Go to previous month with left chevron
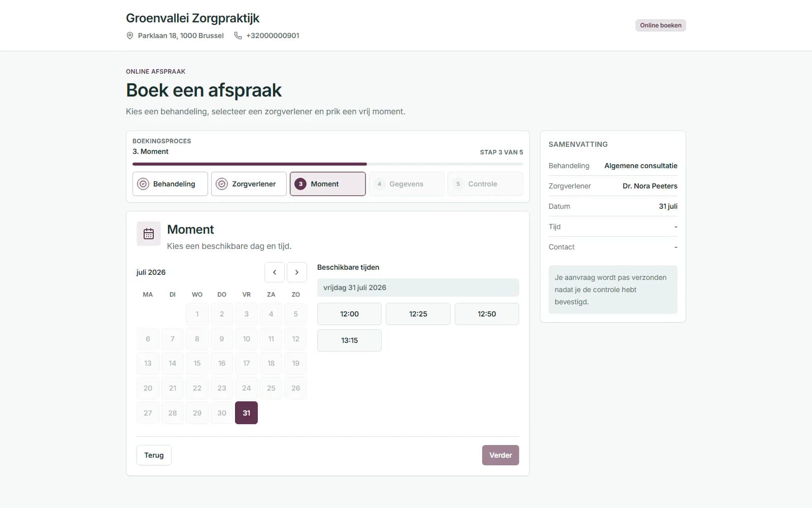The image size is (812, 508). pos(275,272)
